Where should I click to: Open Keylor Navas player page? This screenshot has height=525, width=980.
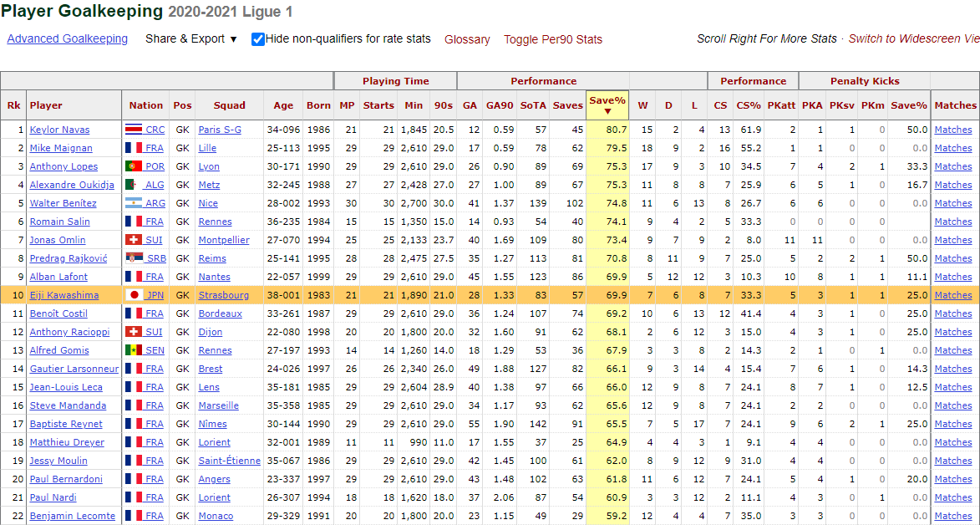click(x=59, y=130)
